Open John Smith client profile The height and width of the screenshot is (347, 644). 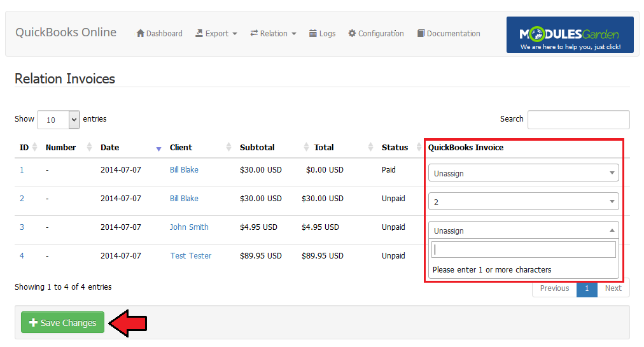click(x=189, y=227)
